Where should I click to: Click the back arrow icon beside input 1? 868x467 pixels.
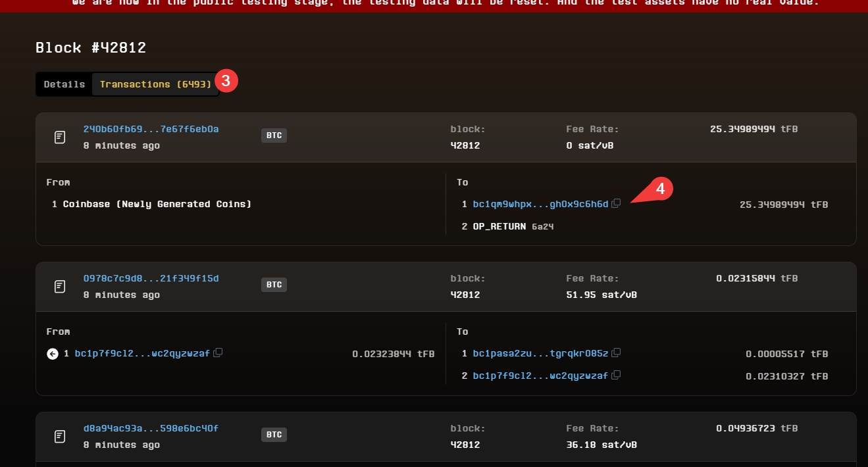(x=53, y=354)
